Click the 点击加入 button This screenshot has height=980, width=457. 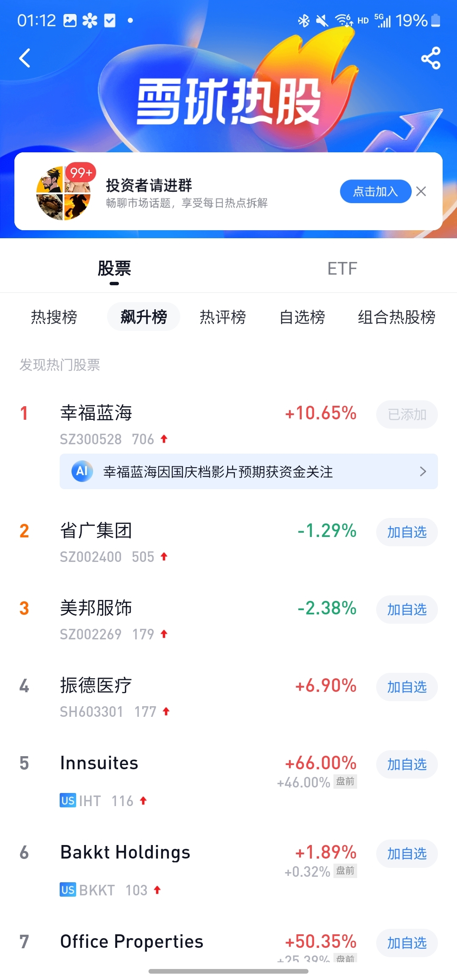pos(376,191)
